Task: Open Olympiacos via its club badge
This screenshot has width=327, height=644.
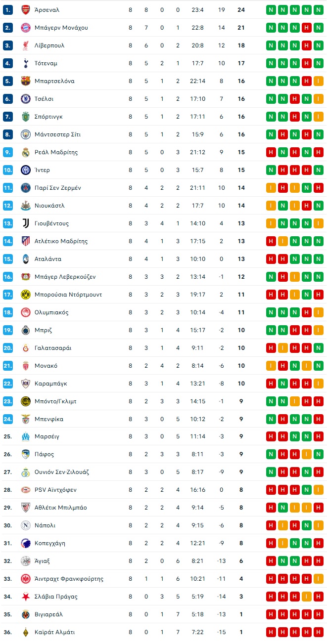Action: 25,312
